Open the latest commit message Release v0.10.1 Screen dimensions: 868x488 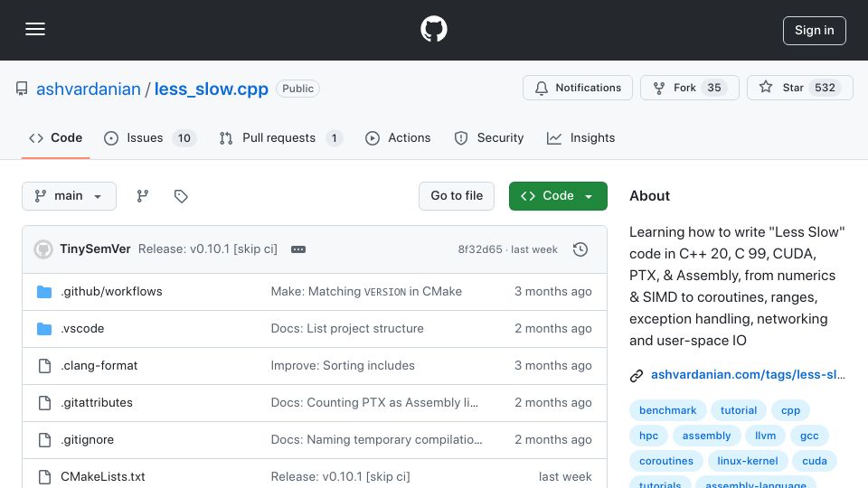coord(208,249)
